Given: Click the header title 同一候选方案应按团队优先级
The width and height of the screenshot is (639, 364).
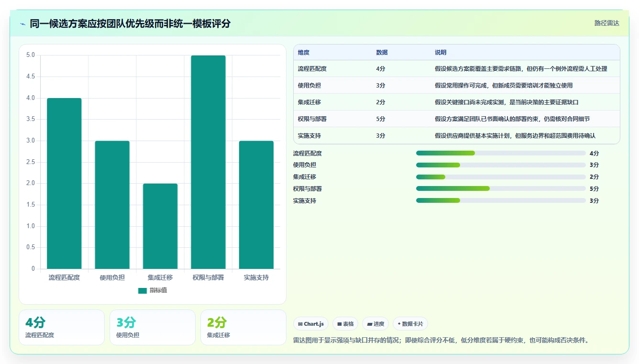Looking at the screenshot, I should (130, 23).
